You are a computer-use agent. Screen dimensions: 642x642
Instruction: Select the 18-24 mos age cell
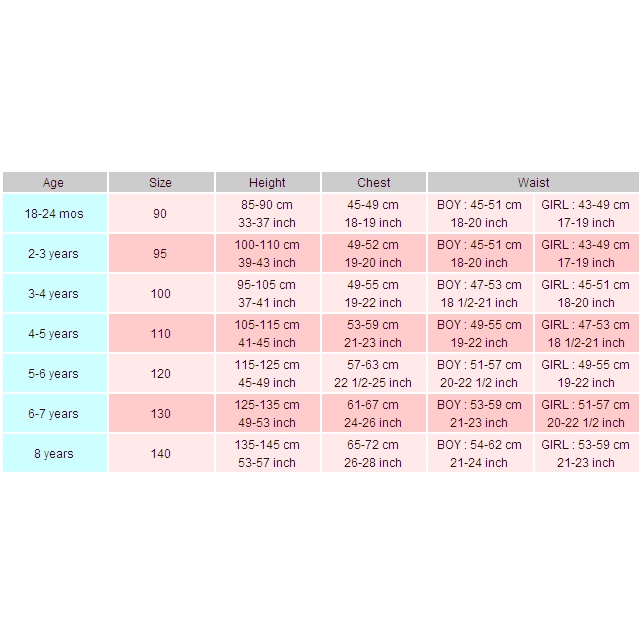[x=54, y=214]
